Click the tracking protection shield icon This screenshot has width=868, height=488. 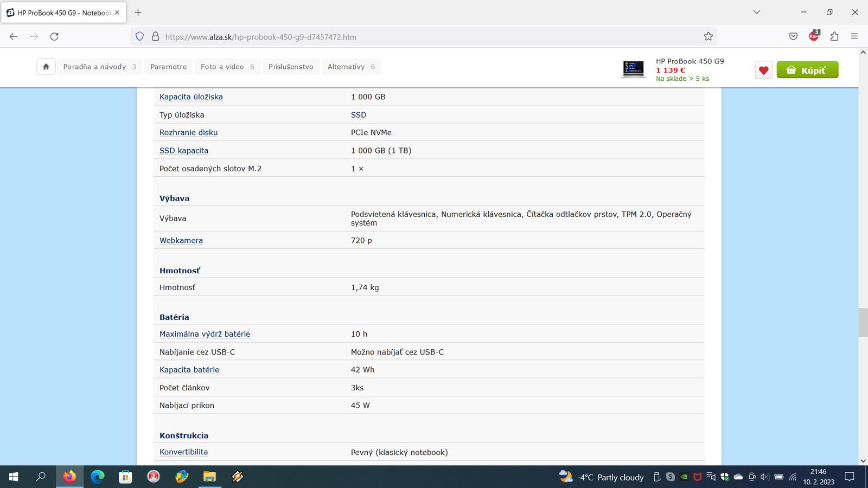coord(139,36)
